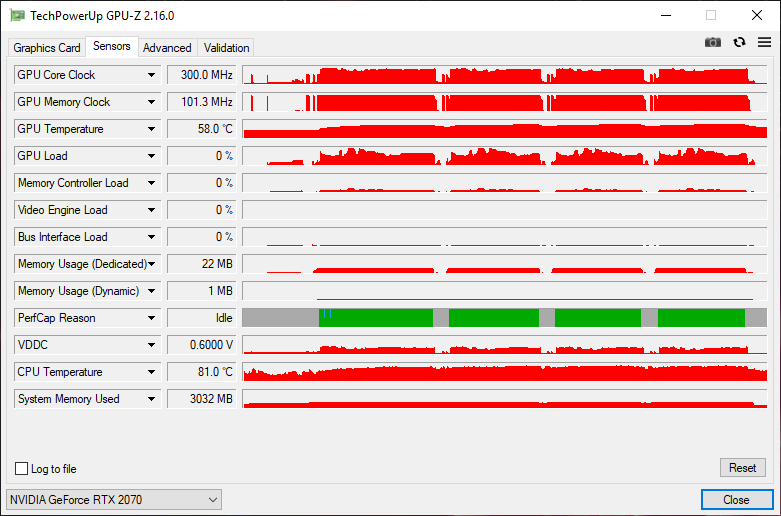Click the GPU Core Clock history graph
The height and width of the screenshot is (516, 781).
pos(505,75)
